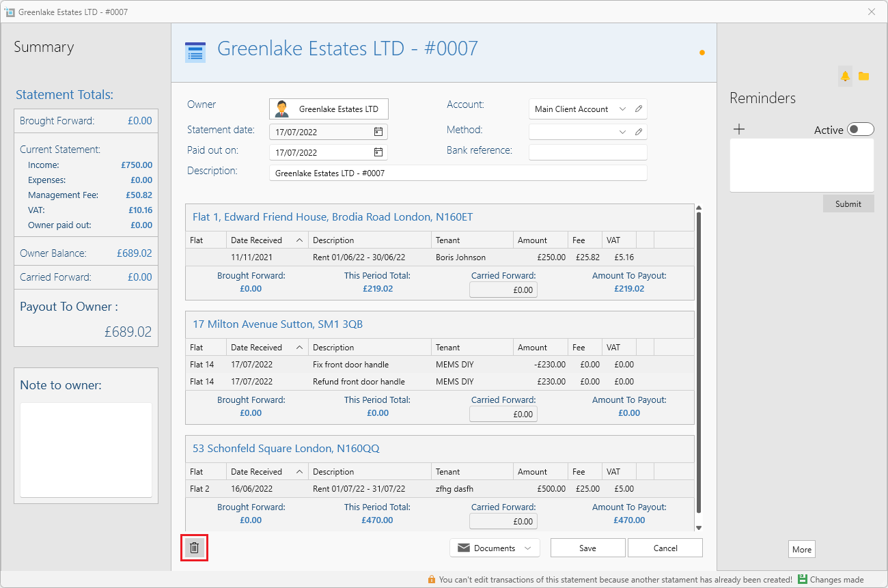Screen dimensions: 888x588
Task: Open Flat 1, Edward Friend House property link
Action: 333,217
